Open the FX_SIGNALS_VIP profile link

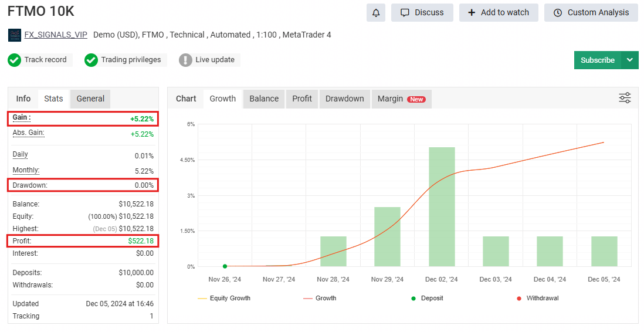pyautogui.click(x=56, y=35)
